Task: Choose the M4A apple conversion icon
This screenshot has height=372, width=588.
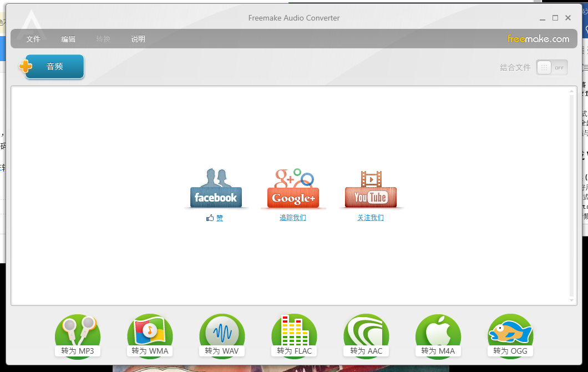Action: (438, 336)
